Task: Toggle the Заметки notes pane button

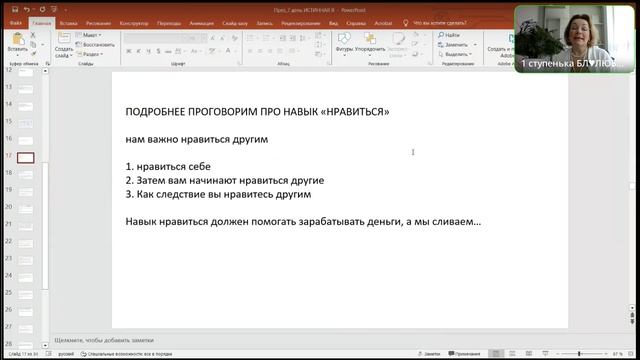Action: coord(429,354)
